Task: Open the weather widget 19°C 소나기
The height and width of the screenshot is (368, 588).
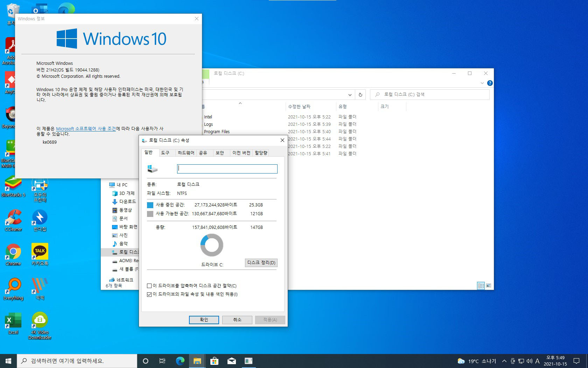Action: click(x=477, y=361)
